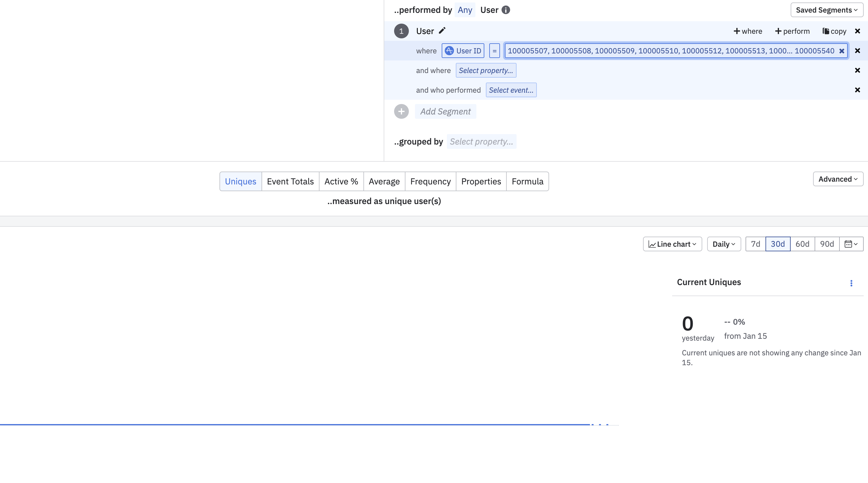868x483 pixels.
Task: Clear the User ID values with the x
Action: pos(841,51)
